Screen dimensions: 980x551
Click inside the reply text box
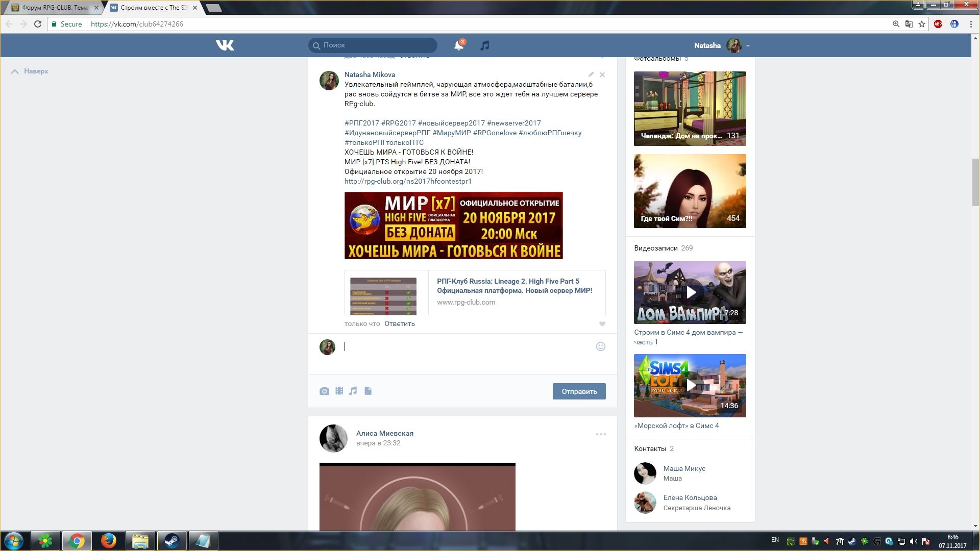tap(467, 347)
